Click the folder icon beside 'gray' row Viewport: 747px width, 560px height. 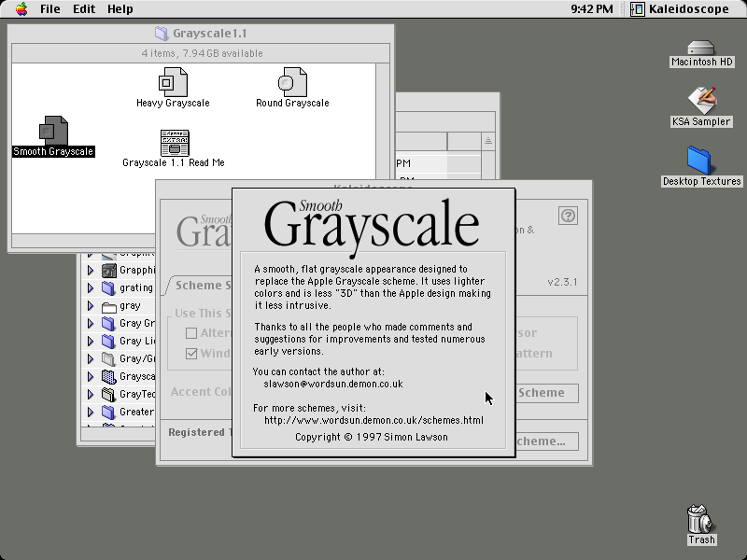coord(109,306)
